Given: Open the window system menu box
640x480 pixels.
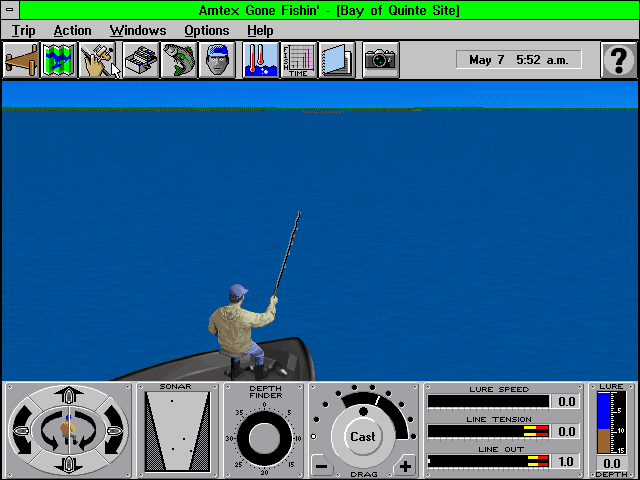Looking at the screenshot, I should click(x=10, y=10).
